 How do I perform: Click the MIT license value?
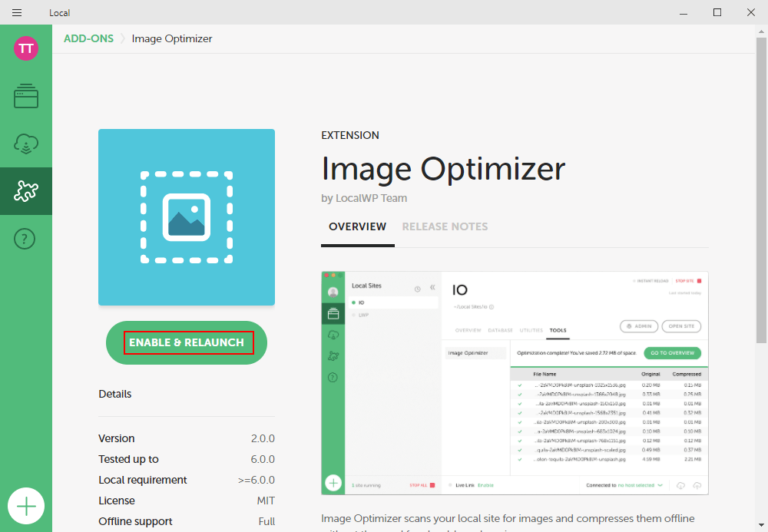click(x=266, y=501)
